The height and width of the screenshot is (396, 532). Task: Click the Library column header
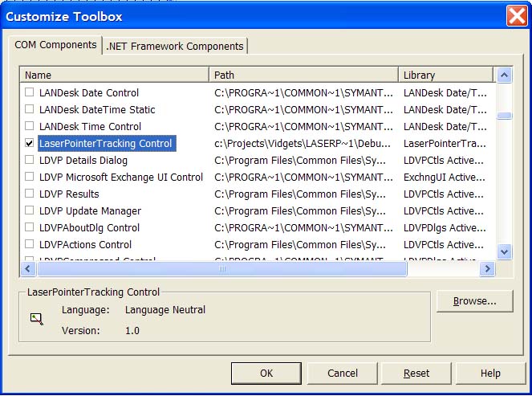pyautogui.click(x=446, y=75)
